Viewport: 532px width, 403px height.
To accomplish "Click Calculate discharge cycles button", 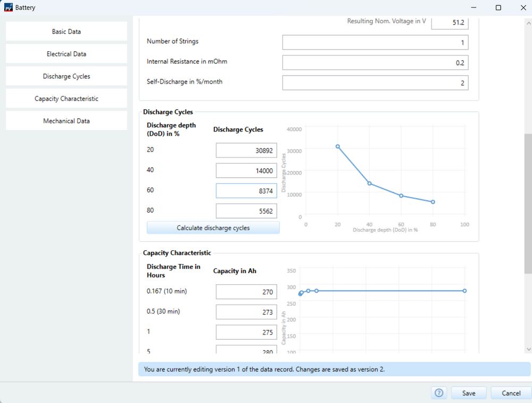I will point(213,228).
